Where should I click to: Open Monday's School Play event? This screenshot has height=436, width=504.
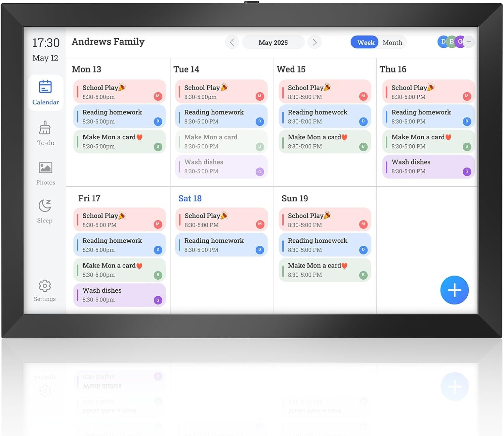coord(119,92)
